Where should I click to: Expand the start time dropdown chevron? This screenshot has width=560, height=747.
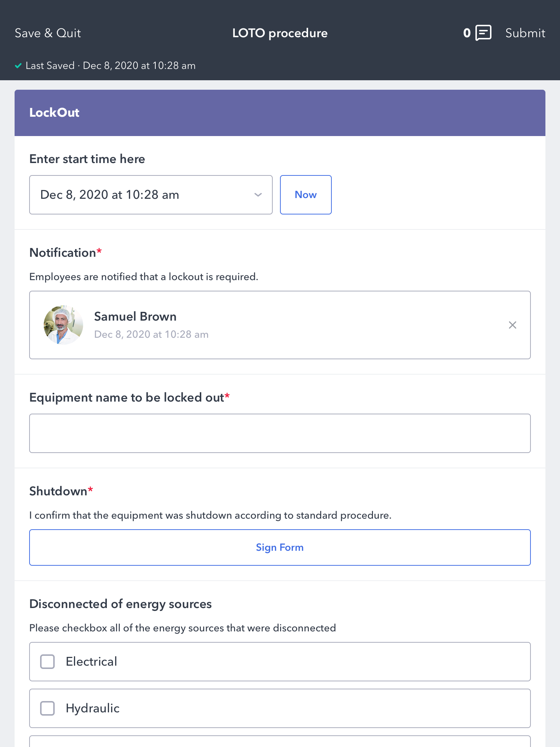coord(258,195)
